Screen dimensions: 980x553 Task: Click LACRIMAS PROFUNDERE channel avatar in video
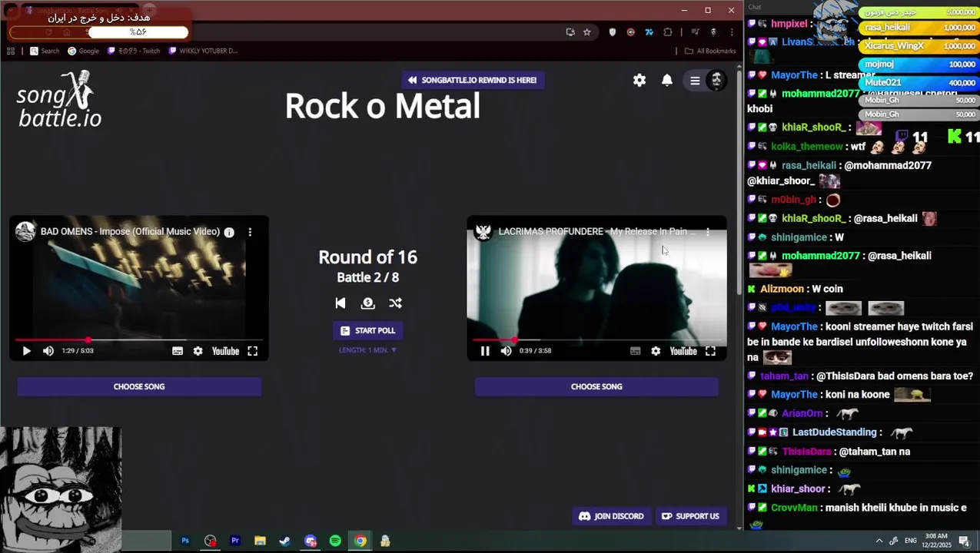[x=483, y=231]
